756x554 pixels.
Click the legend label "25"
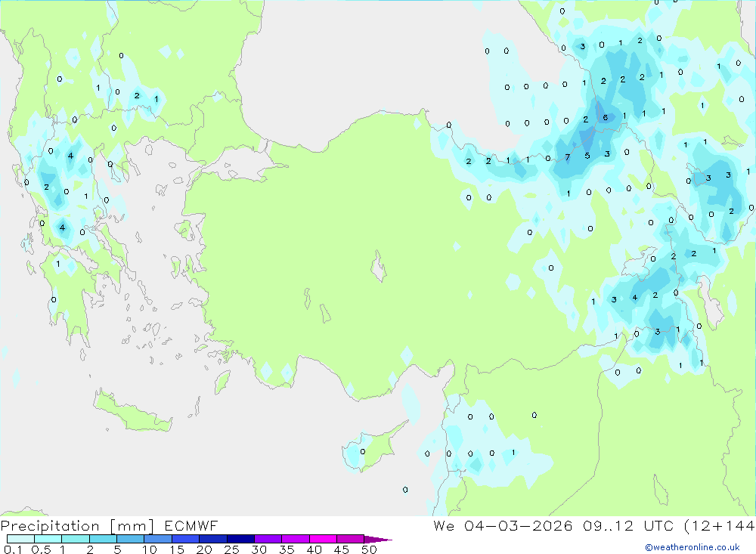point(231,549)
